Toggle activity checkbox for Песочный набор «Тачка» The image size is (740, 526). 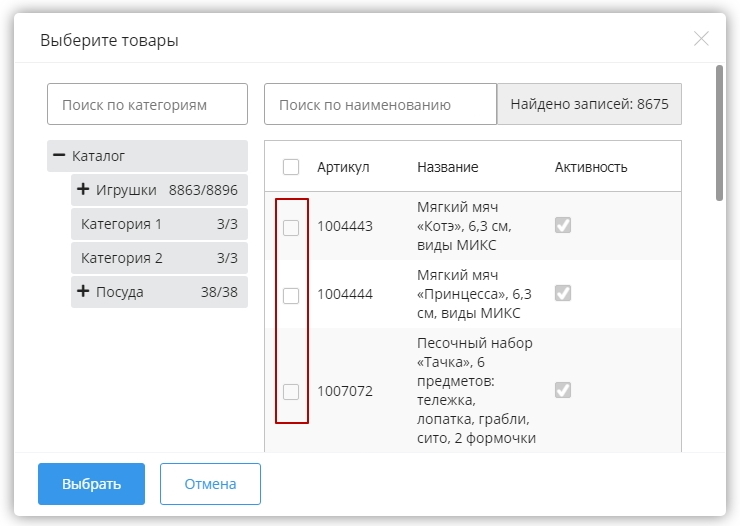click(x=563, y=390)
